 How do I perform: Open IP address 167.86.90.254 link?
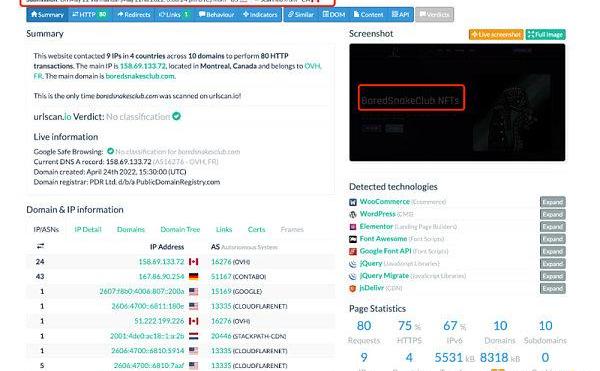(161, 277)
